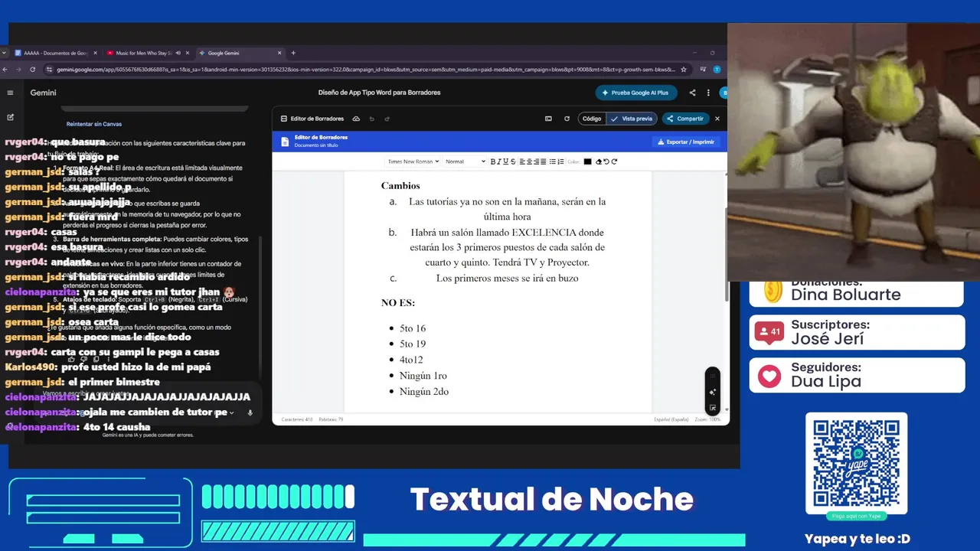Toggle bold formatting in the draft editor
This screenshot has width=980, height=551.
coord(493,161)
